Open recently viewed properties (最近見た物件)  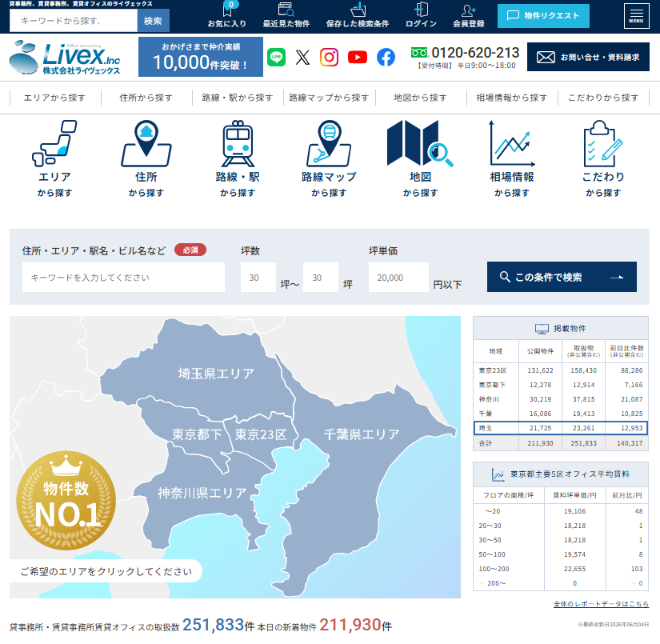point(286,14)
